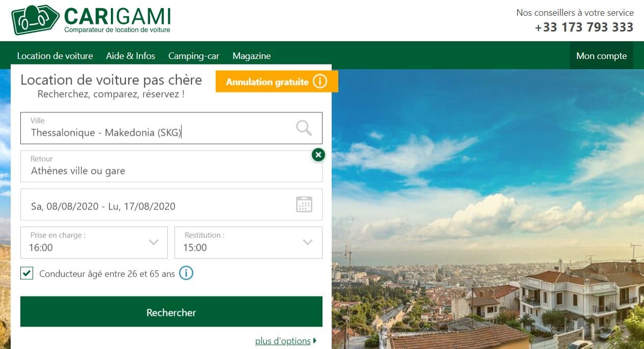Open the calendar date picker icon

[x=304, y=205]
